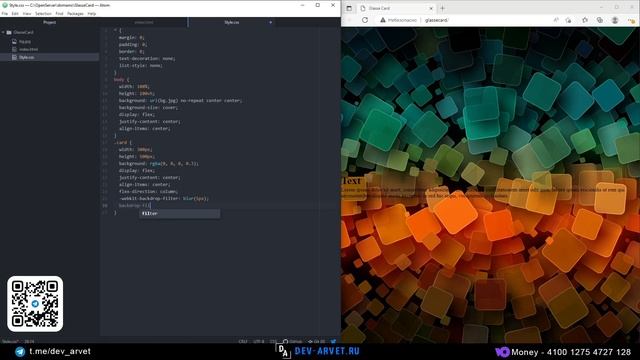
Task: Click the not secure warning icon
Action: [382, 20]
